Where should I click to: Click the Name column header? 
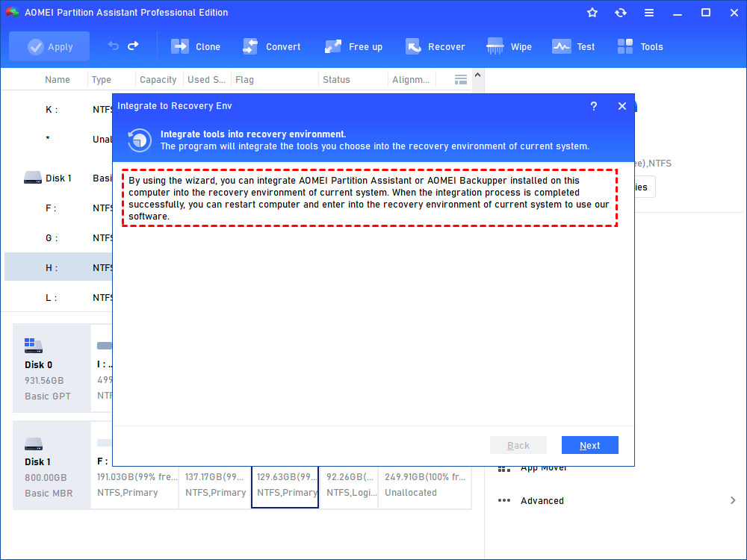pyautogui.click(x=58, y=80)
